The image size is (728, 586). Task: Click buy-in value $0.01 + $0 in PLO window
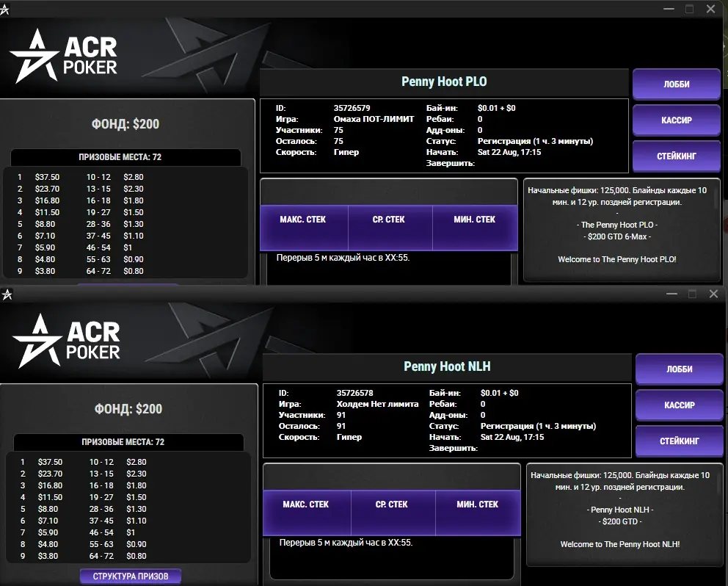click(x=496, y=108)
